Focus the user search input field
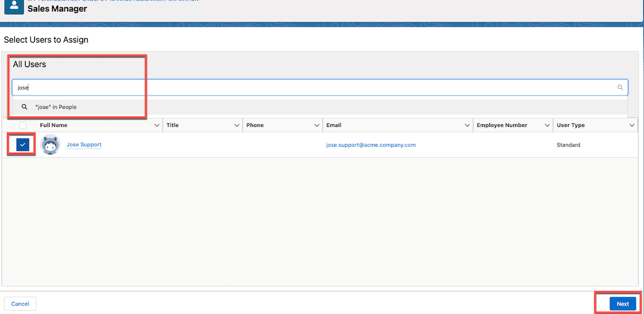Screen dimensions: 644x314 coord(319,88)
